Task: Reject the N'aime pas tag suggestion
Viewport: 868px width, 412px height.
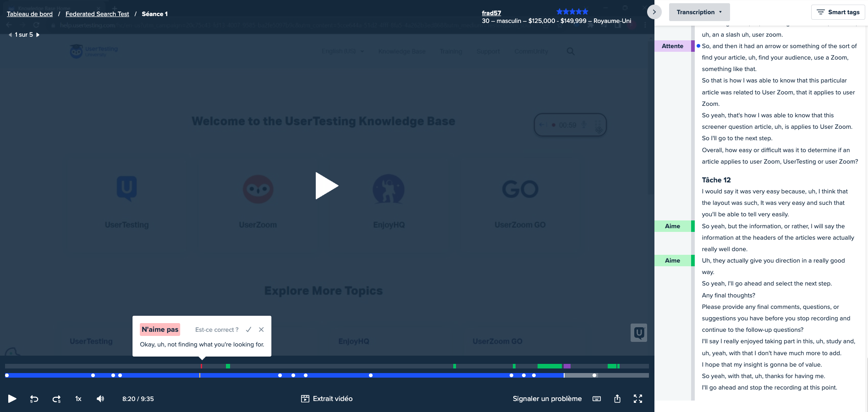Action: 261,330
